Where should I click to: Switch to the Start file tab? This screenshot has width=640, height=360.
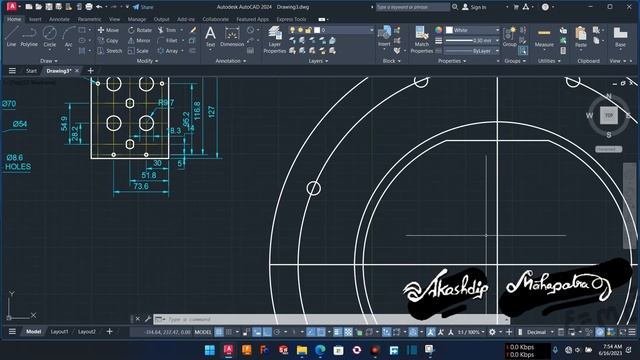coord(31,71)
